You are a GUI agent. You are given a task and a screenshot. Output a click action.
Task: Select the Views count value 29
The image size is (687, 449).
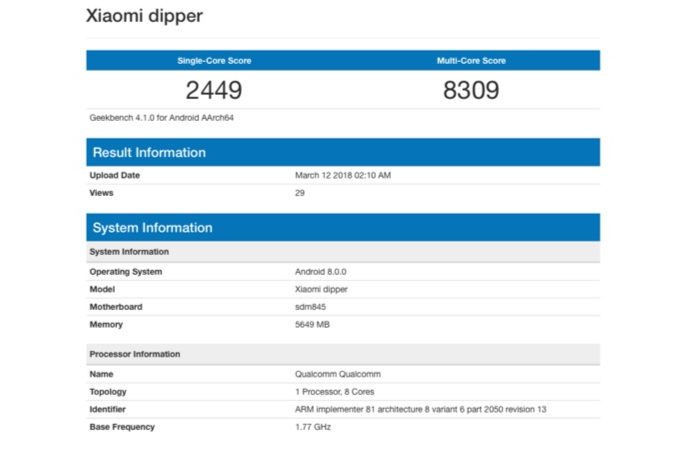(x=300, y=193)
